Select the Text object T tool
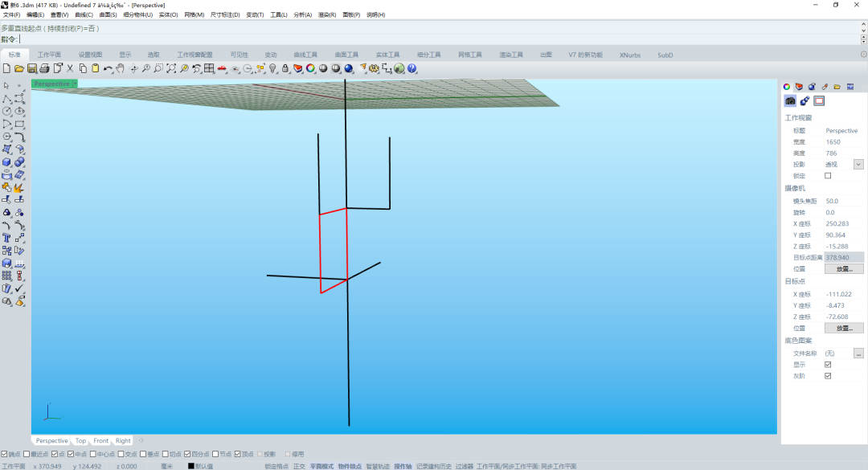The height and width of the screenshot is (470, 868). tap(6, 238)
